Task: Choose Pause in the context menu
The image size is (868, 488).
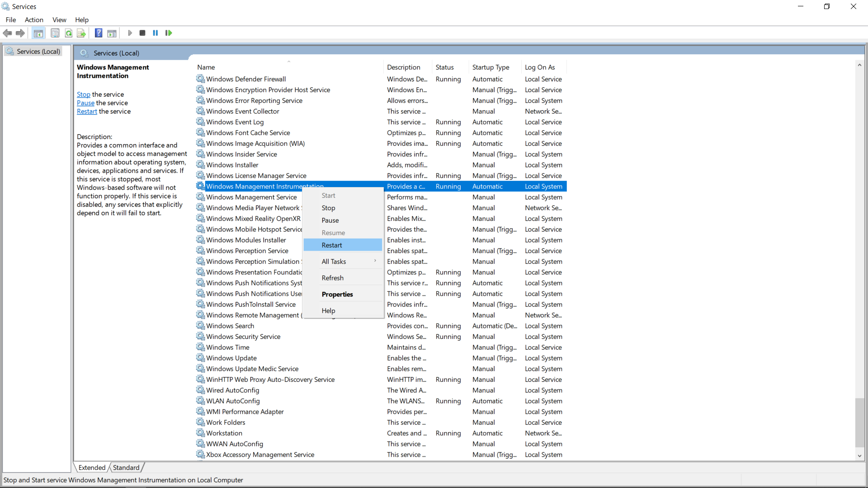Action: click(x=343, y=220)
